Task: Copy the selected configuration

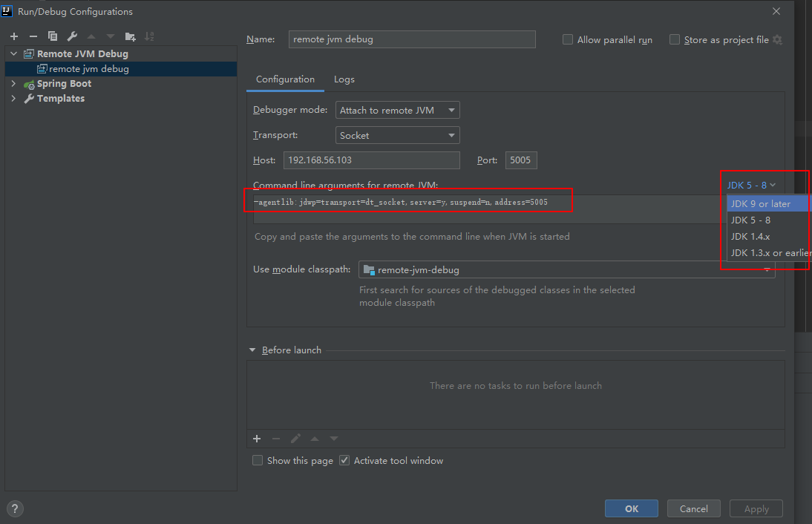Action: pyautogui.click(x=52, y=36)
